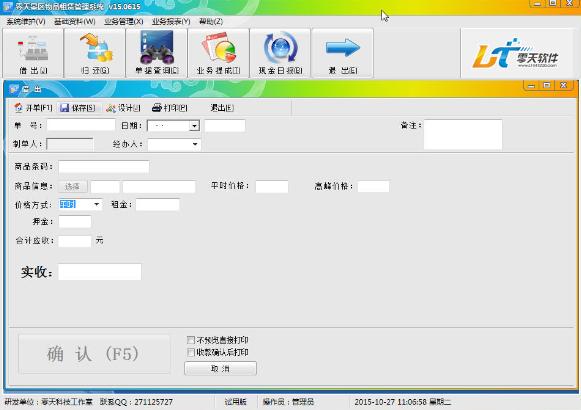Open the 业务管理(X) menu

[x=124, y=21]
